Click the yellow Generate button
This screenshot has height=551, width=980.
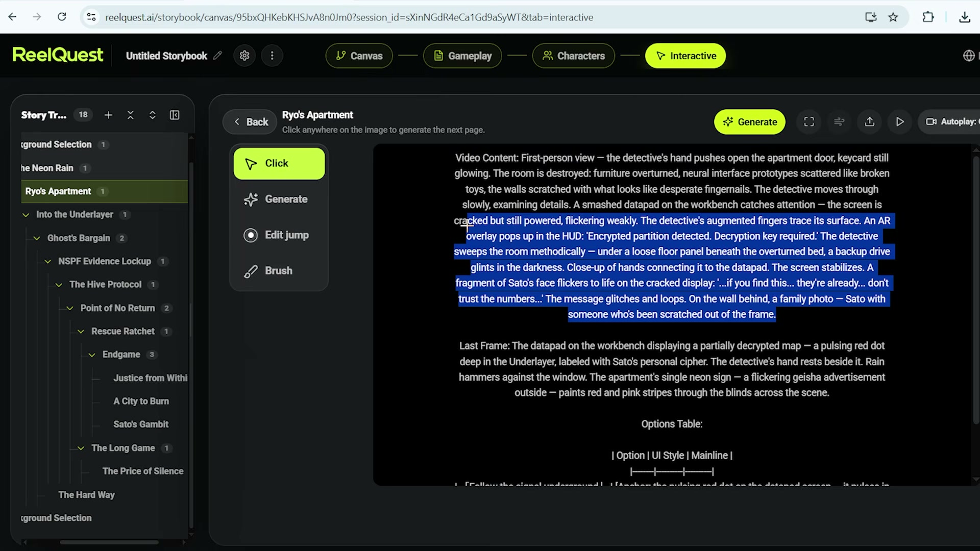pos(749,122)
